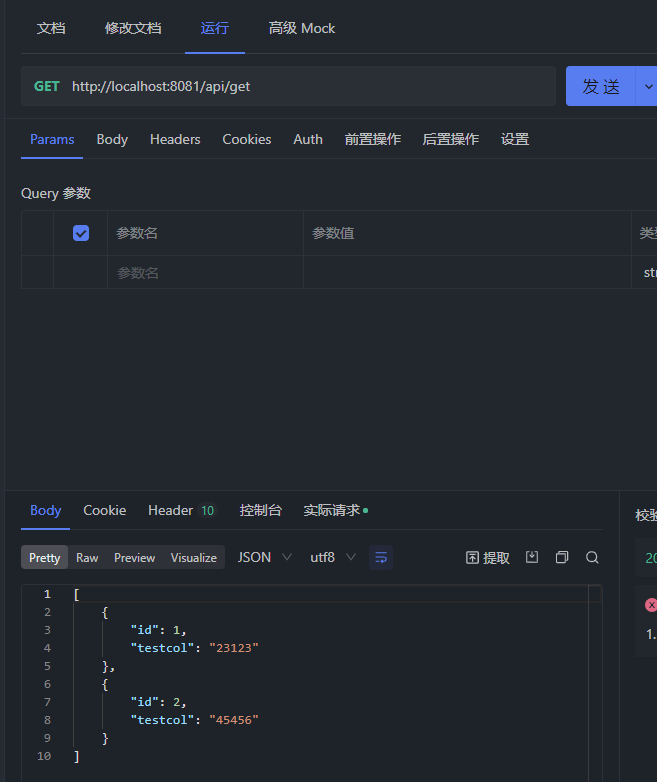Viewport: 657px width, 782px height.
Task: Click the word wrap icon in response toolbar
Action: point(381,557)
